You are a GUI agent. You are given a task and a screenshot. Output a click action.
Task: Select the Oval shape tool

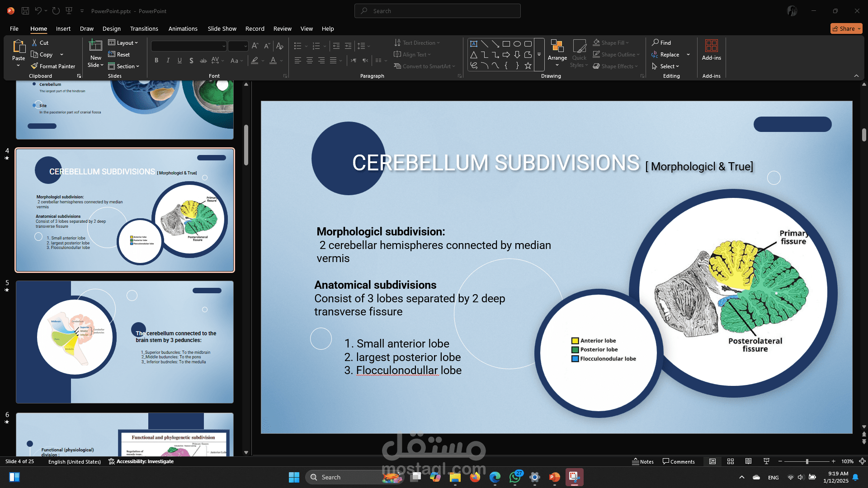pos(517,44)
